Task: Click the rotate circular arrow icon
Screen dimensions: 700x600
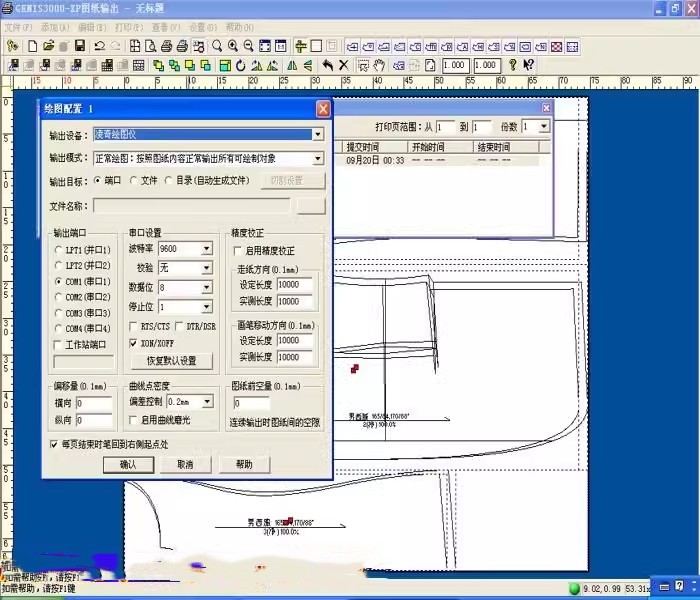Action: coord(241,66)
